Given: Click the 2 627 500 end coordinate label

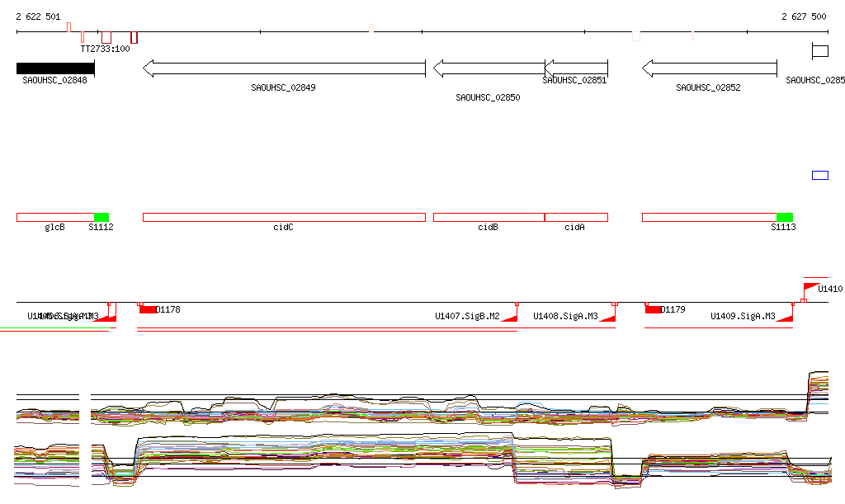Looking at the screenshot, I should [x=804, y=16].
